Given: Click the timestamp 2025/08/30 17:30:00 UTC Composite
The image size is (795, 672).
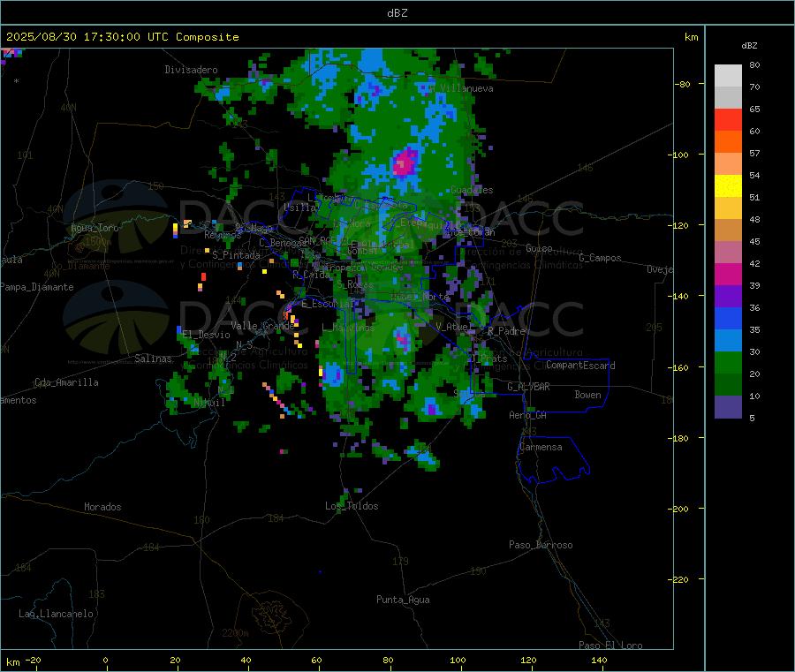Looking at the screenshot, I should coord(123,37).
